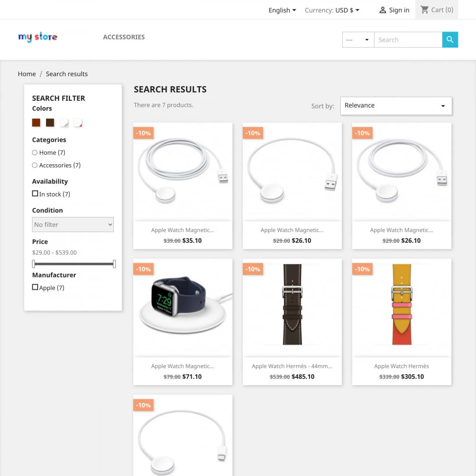The height and width of the screenshot is (476, 476).
Task: Select the white-beige color swatch
Action: pos(64,123)
